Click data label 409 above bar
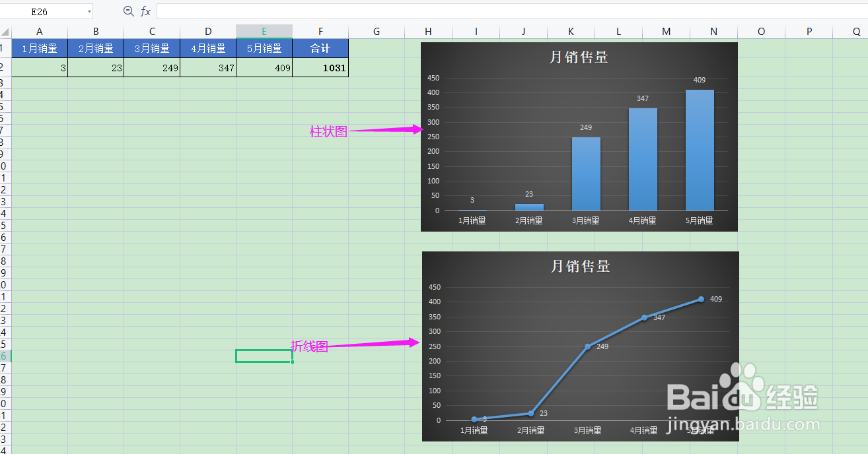 click(x=700, y=80)
